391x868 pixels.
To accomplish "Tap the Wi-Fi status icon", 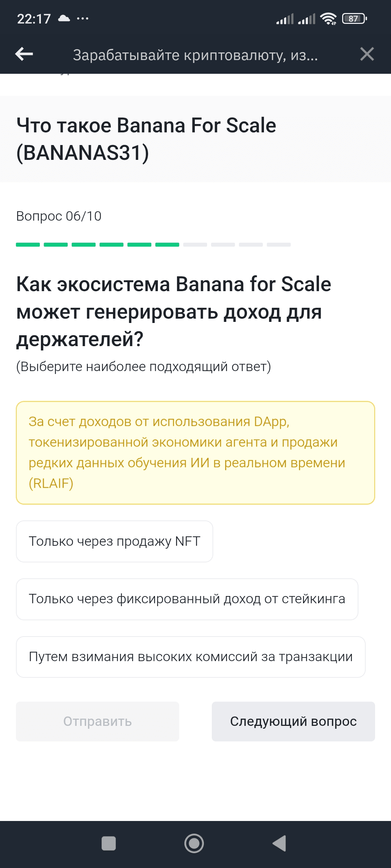I will (328, 19).
